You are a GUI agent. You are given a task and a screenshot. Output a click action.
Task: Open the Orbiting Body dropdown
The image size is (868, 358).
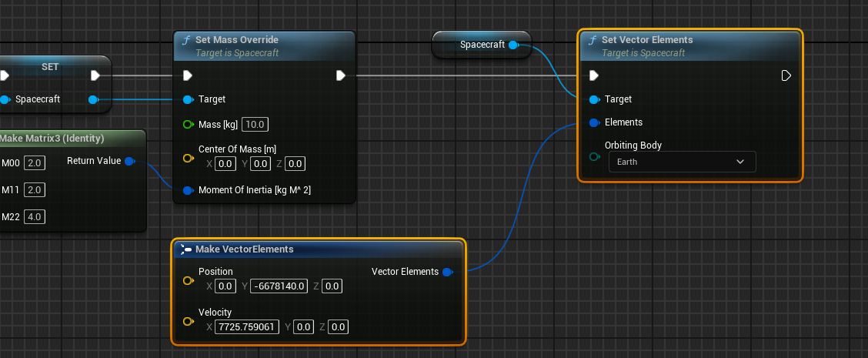pyautogui.click(x=682, y=162)
